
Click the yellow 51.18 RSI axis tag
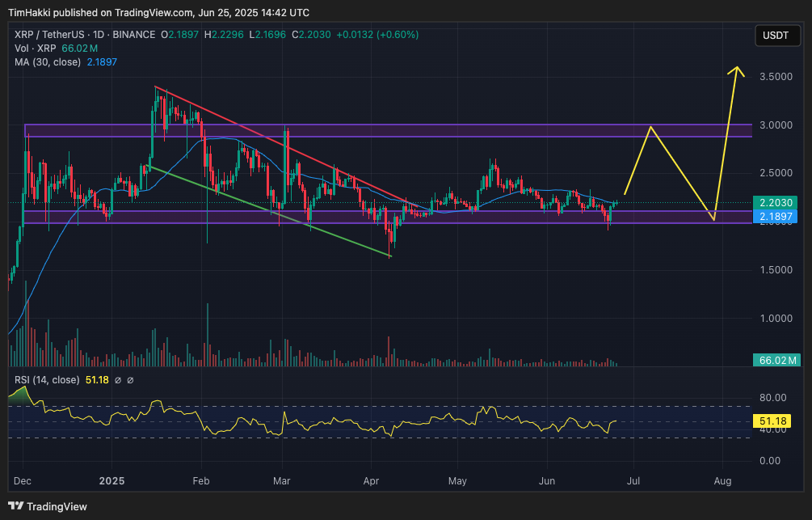coord(772,421)
